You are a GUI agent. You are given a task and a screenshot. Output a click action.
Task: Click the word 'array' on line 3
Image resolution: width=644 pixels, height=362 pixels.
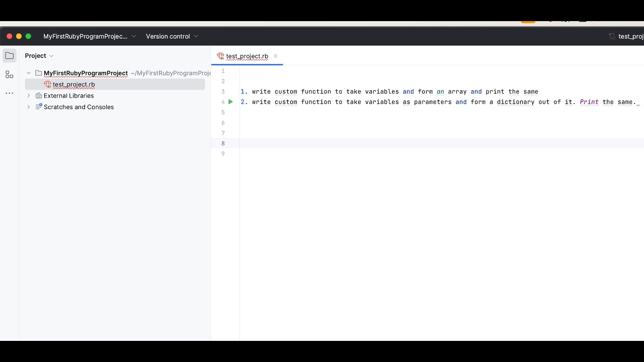pos(457,92)
